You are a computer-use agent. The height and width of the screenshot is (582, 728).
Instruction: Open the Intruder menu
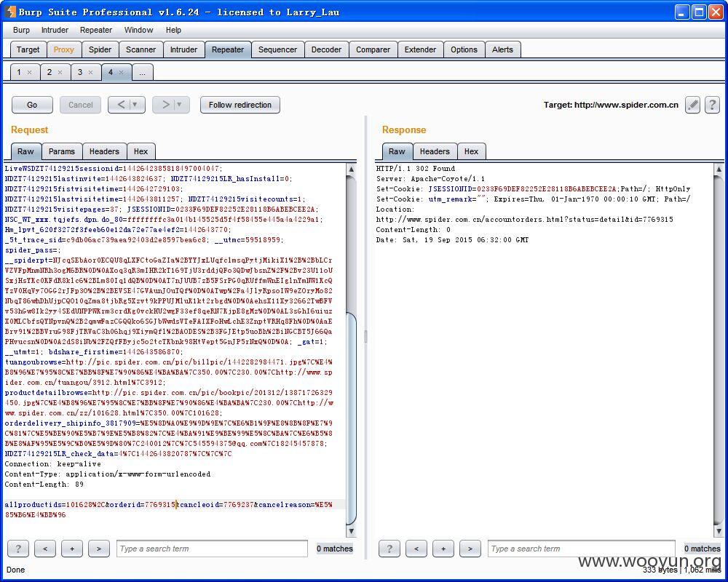[55, 30]
